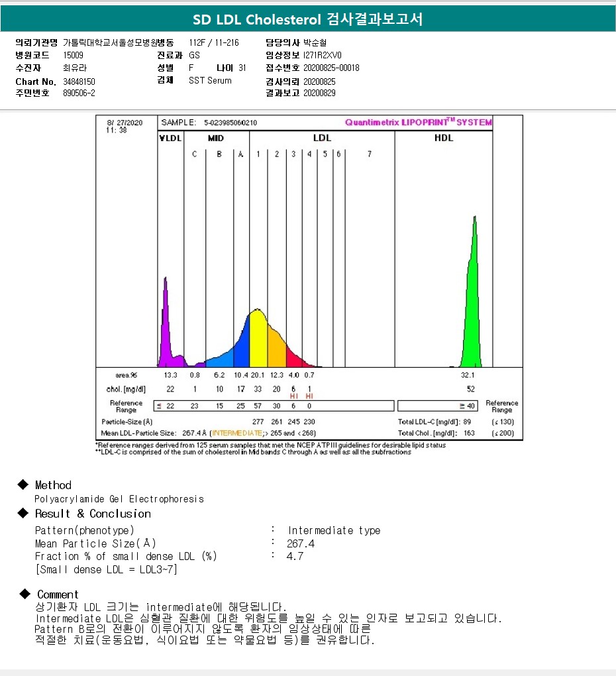Select the department value GS
This screenshot has width=616, height=676.
[x=194, y=55]
